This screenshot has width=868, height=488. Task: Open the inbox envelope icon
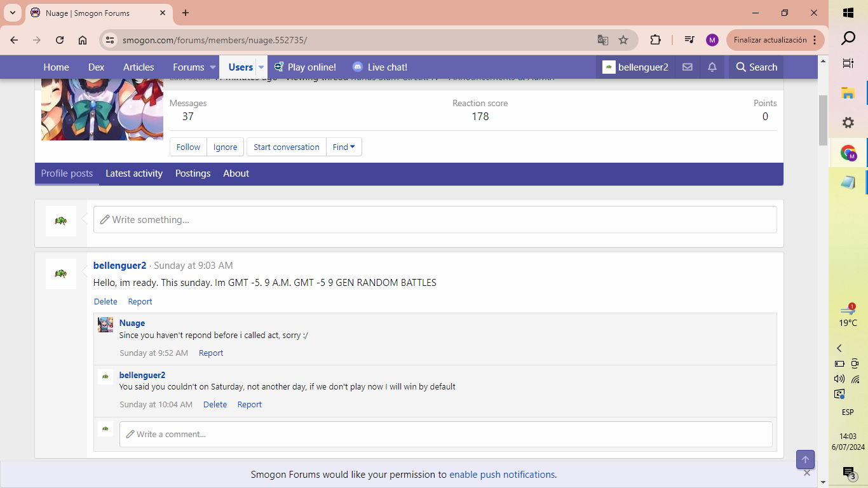[x=687, y=67]
